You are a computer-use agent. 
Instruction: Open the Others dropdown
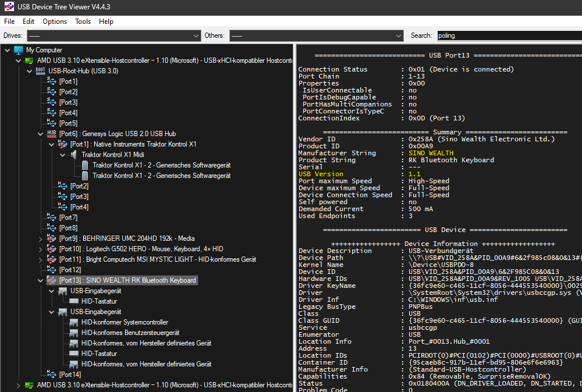tap(316, 35)
